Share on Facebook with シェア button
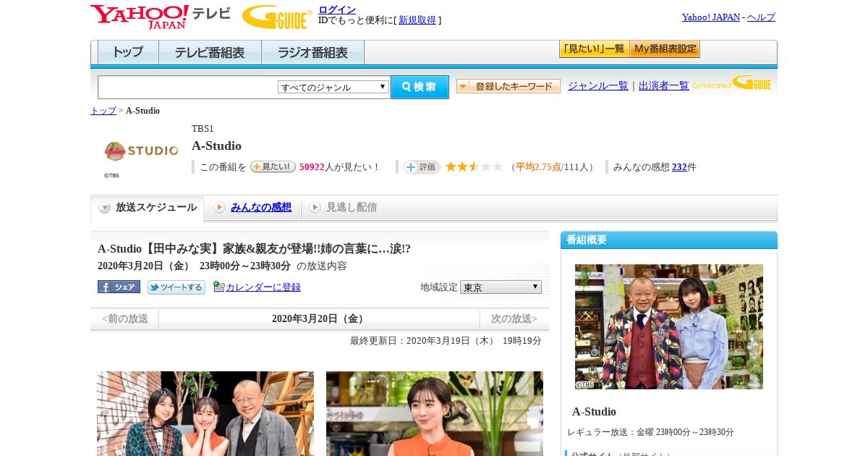Viewport: 868px width, 456px height. pos(119,287)
